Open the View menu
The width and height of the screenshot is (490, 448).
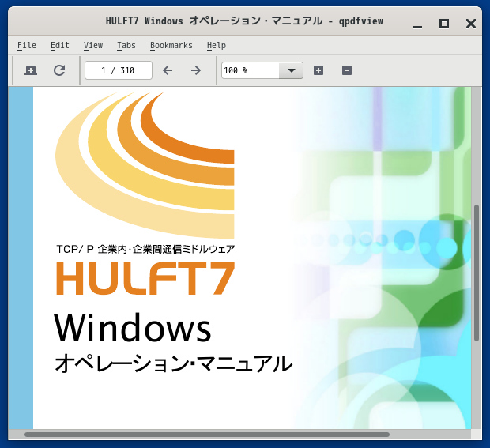(93, 45)
